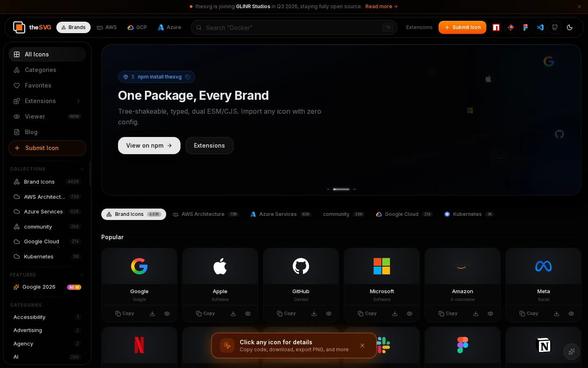Click the sparkle floating button at bottom right
The height and width of the screenshot is (368, 588).
coord(572,352)
